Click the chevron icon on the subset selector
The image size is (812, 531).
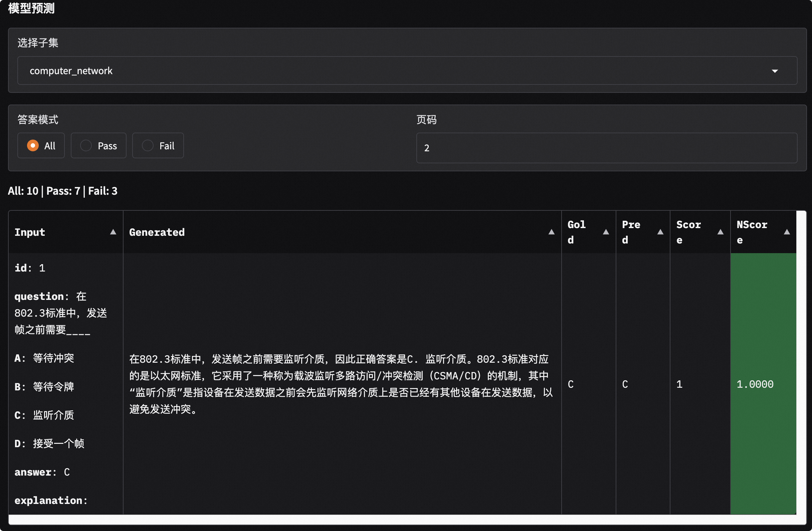[x=776, y=71]
